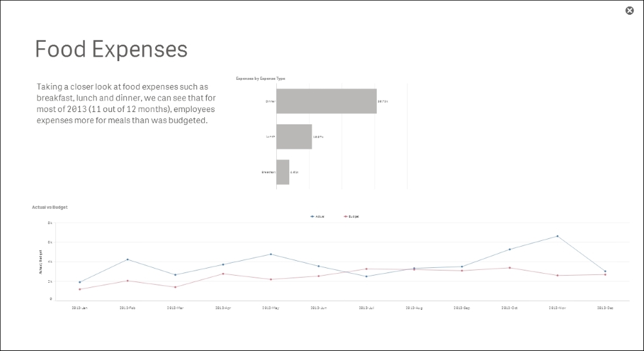
Task: Select the Actual data point for 2013-Mar
Action: click(x=175, y=274)
